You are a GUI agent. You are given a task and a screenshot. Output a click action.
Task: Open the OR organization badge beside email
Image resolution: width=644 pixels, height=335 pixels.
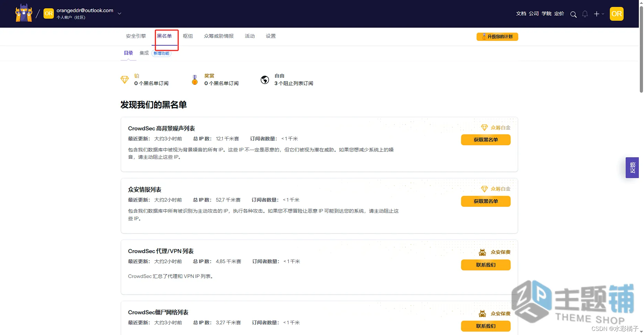click(49, 13)
